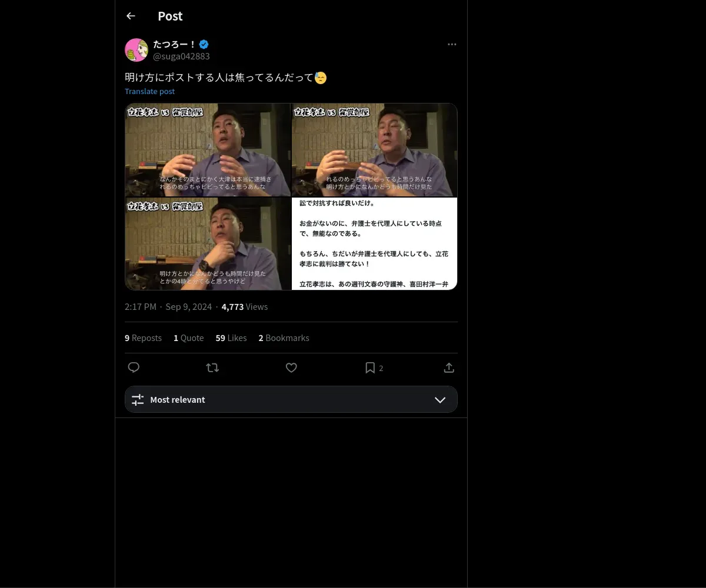706x588 pixels.
Task: Open the three-dot more options menu
Action: coord(452,44)
